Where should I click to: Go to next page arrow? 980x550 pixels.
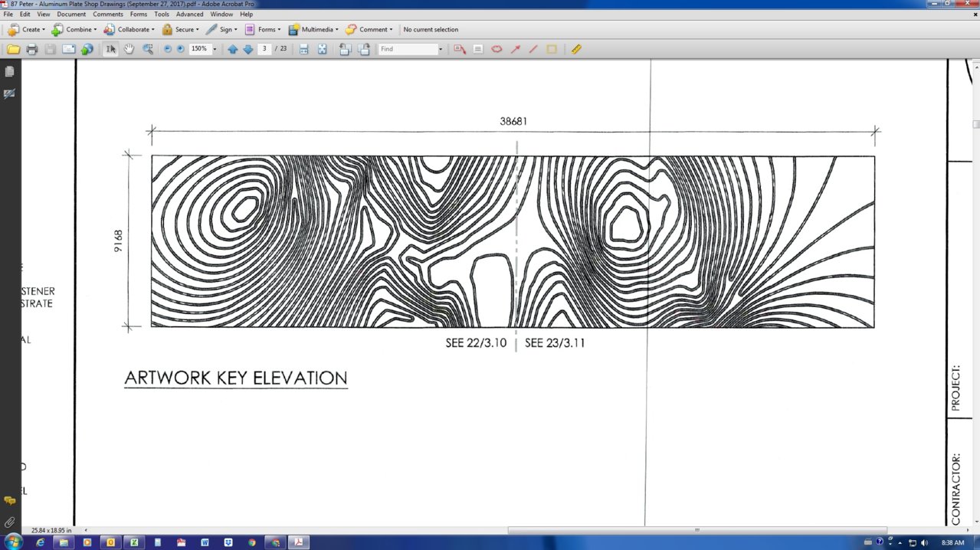pos(248,49)
